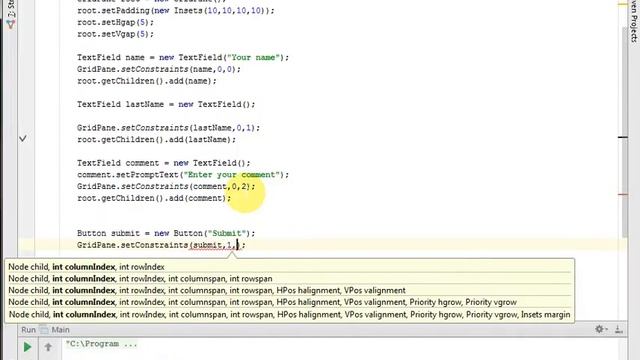Click "root.getChildren().add(lastName);" line

point(157,140)
